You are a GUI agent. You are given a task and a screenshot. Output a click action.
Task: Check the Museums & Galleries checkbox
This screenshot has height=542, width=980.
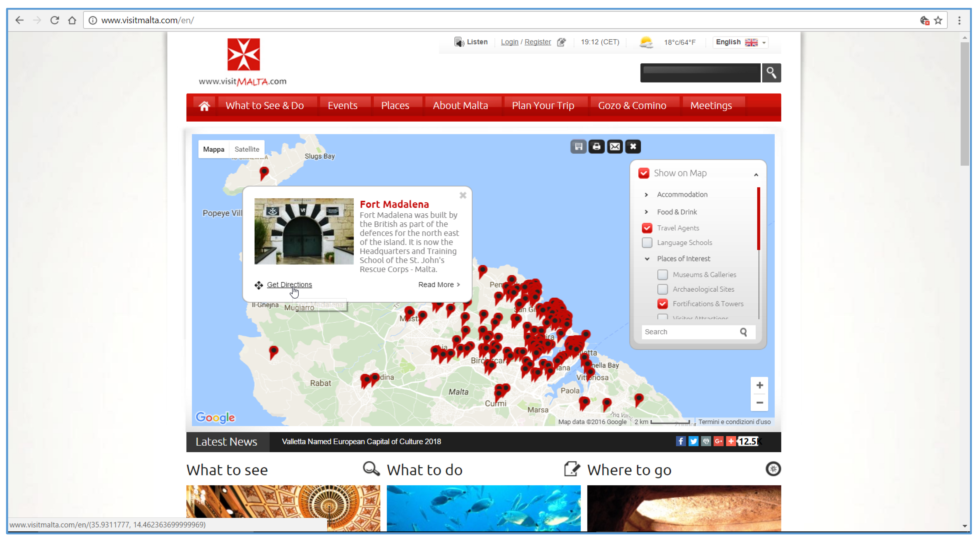pos(662,275)
